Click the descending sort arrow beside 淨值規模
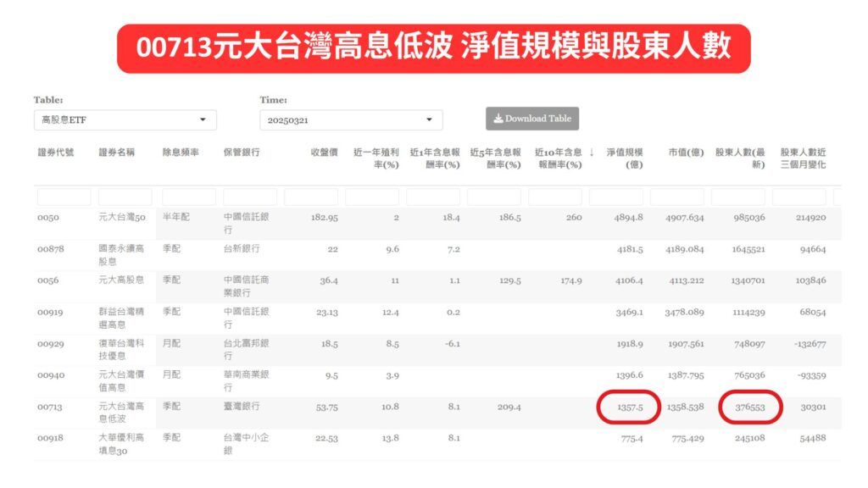Viewport: 868px width, 488px height. (x=593, y=152)
